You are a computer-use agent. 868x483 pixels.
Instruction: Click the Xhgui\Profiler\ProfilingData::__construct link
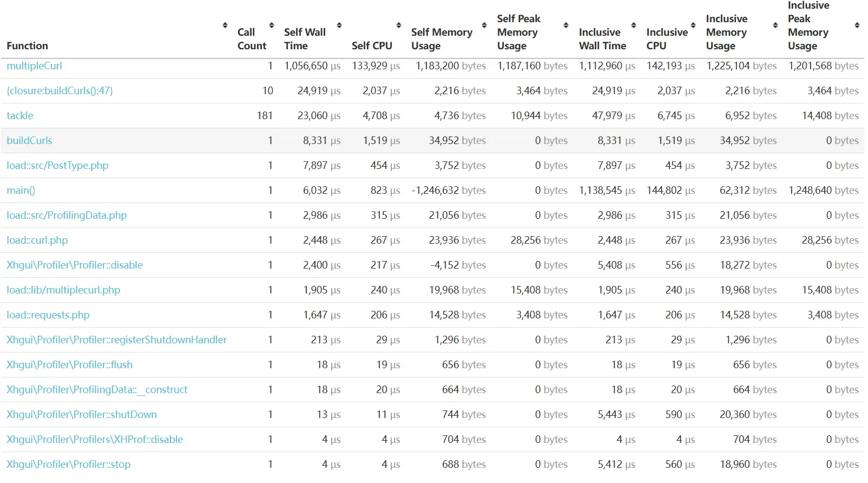click(x=97, y=390)
